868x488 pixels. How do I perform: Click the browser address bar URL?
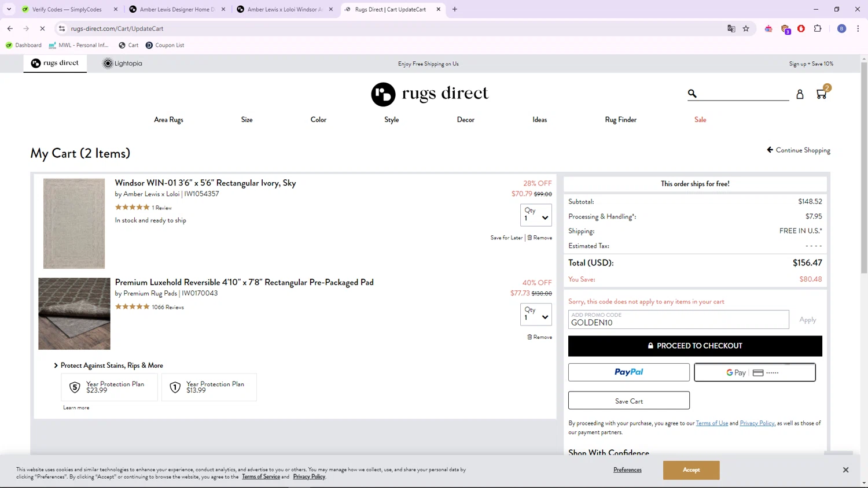tap(117, 28)
